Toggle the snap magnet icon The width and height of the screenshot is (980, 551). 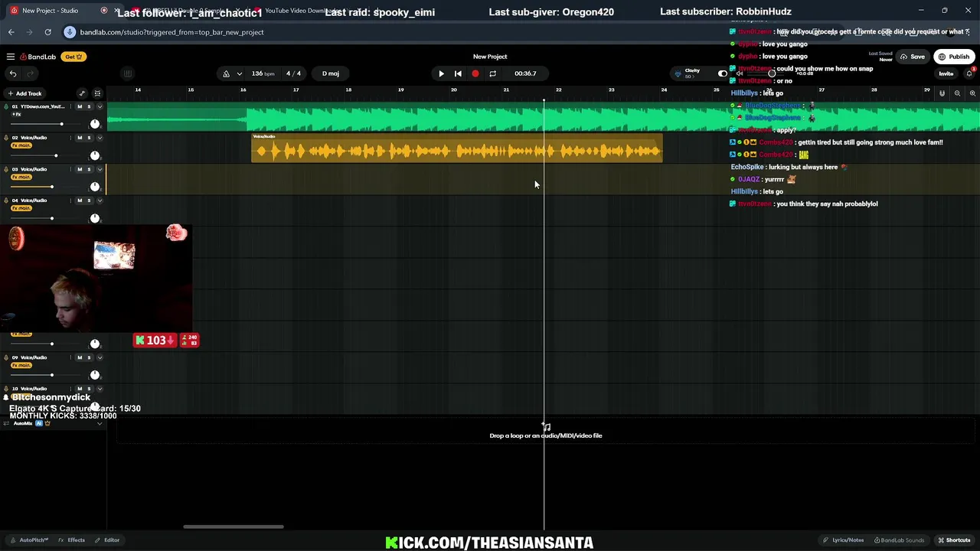point(942,93)
